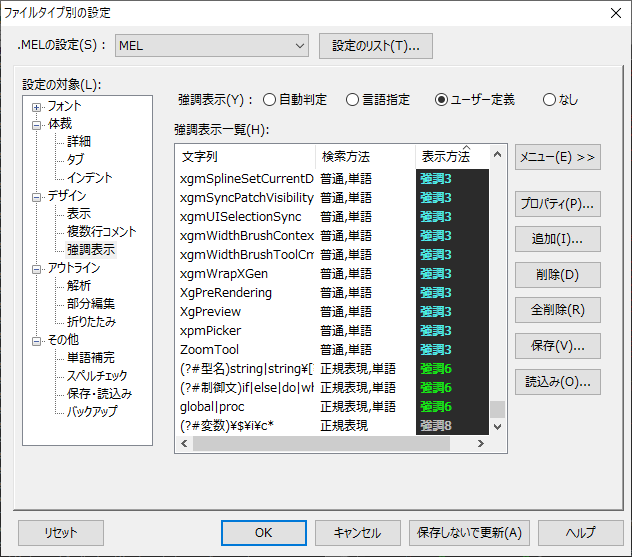Select インデント in the settings tree
The height and width of the screenshot is (557, 632).
[x=89, y=177]
